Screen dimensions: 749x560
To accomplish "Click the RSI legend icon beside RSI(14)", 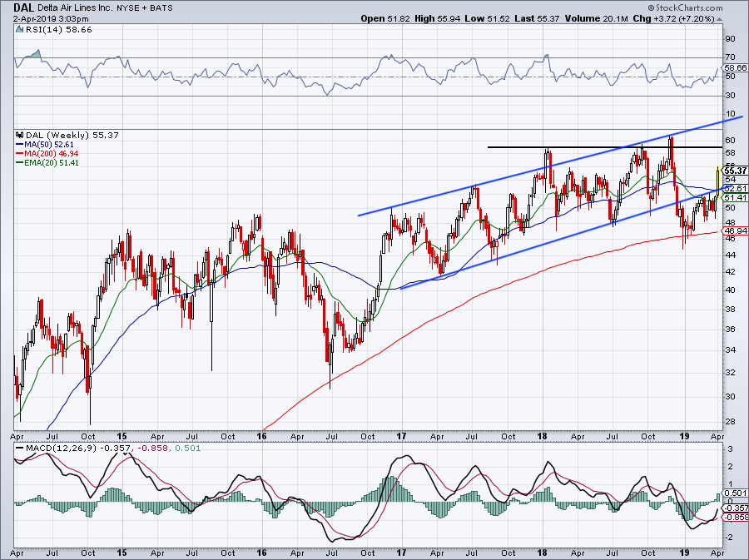I will pos(19,30).
